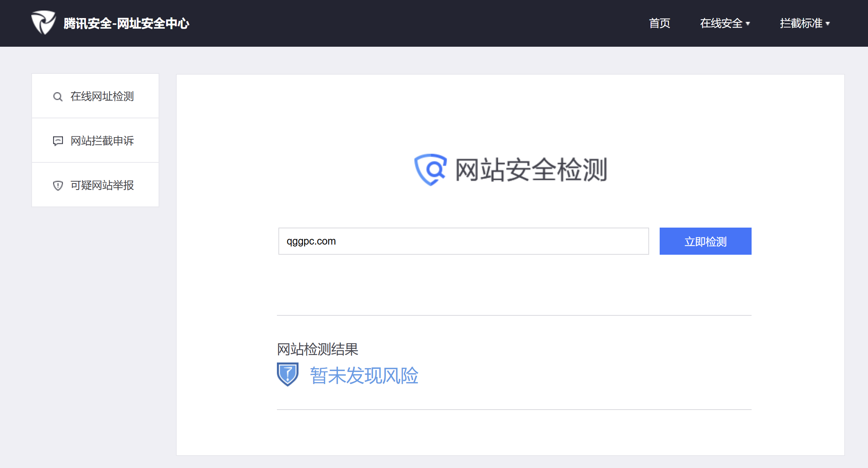The image size is (868, 468).
Task: Click the 暂未发现风险 result text
Action: pyautogui.click(x=364, y=376)
